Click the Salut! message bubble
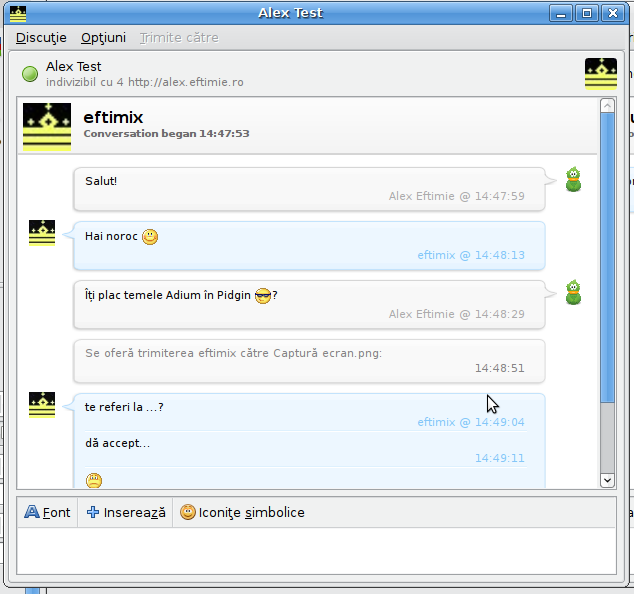 [309, 189]
